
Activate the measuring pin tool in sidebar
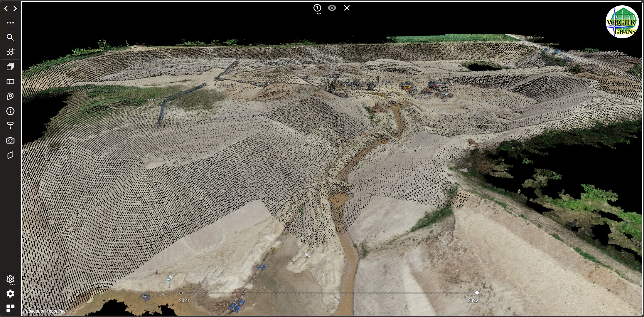point(10,125)
